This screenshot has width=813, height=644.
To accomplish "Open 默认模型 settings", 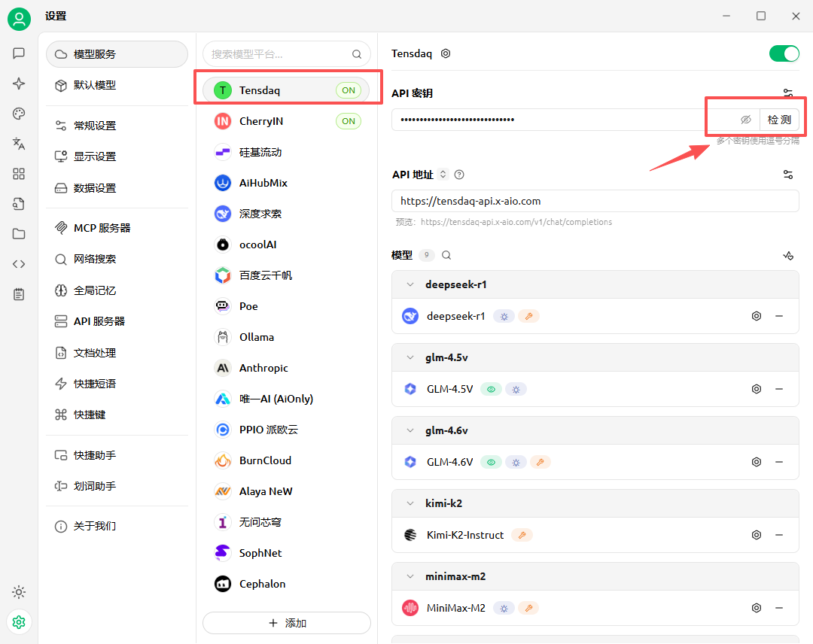I will [x=117, y=85].
